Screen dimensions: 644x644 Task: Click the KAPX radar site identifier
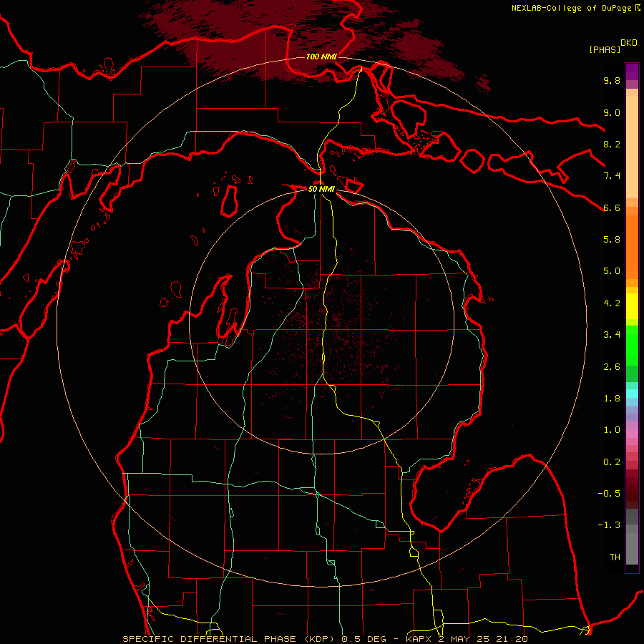(420, 639)
